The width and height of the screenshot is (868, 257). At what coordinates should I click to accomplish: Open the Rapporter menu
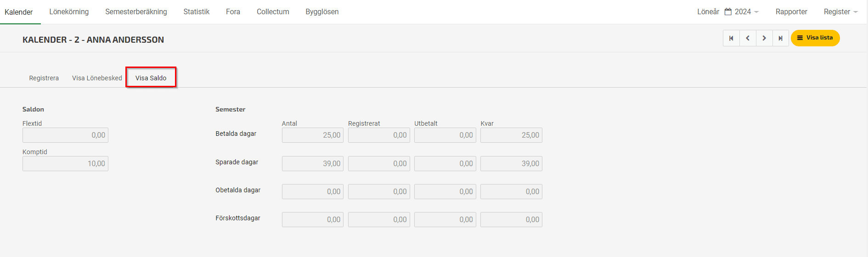(x=791, y=11)
